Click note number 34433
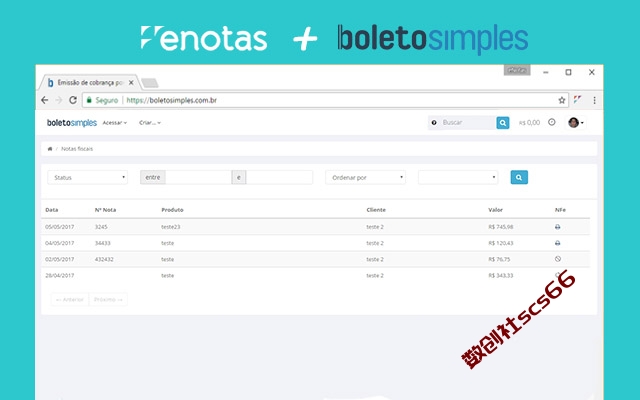Image resolution: width=640 pixels, height=400 pixels. click(x=102, y=243)
